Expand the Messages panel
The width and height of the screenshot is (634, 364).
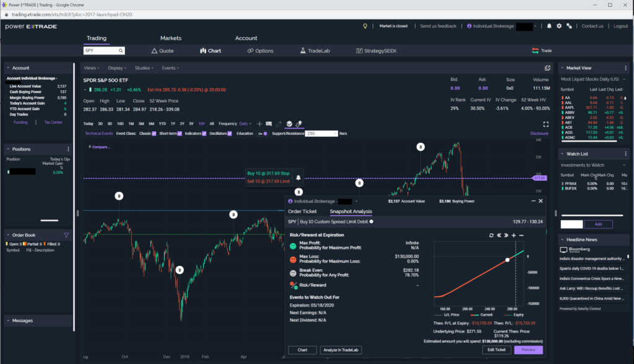click(x=8, y=321)
